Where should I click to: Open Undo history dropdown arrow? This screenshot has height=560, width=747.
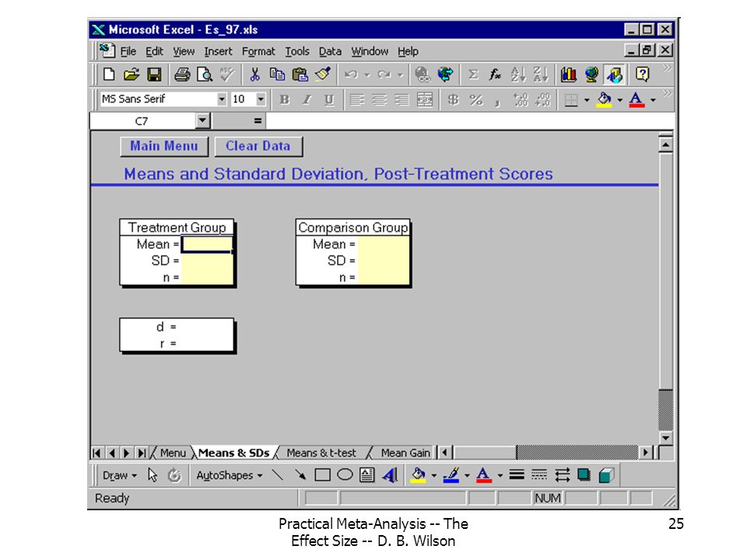(366, 75)
